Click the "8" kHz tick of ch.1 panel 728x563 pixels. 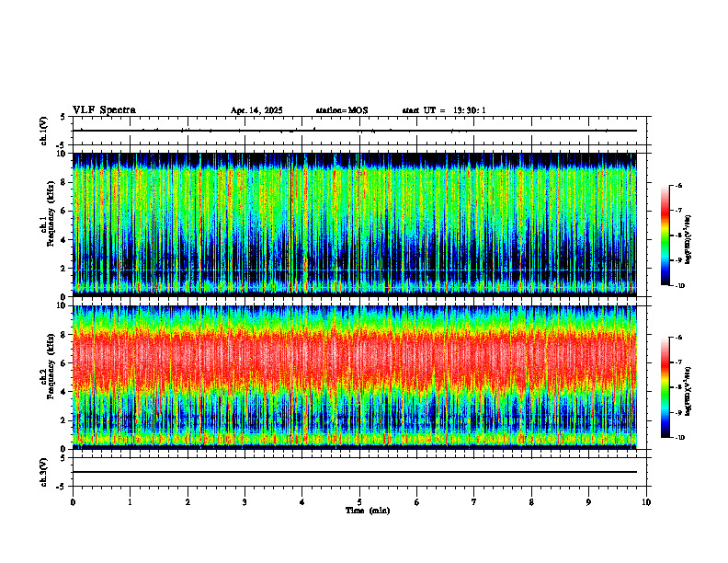click(x=64, y=182)
